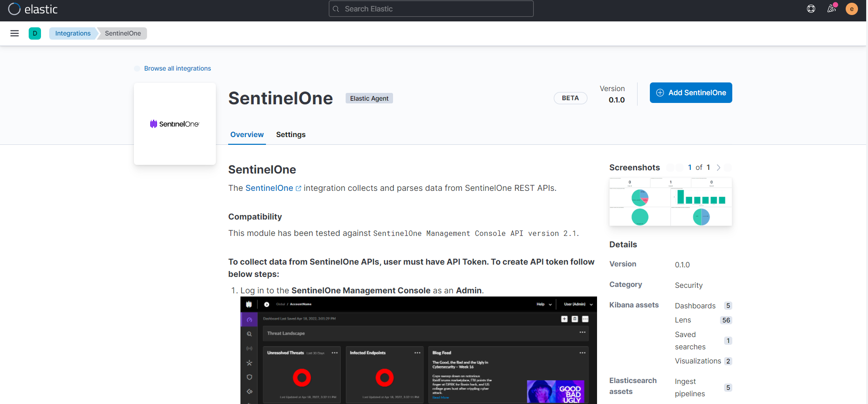Click the SentinelOne breadcrumb

[x=123, y=33]
